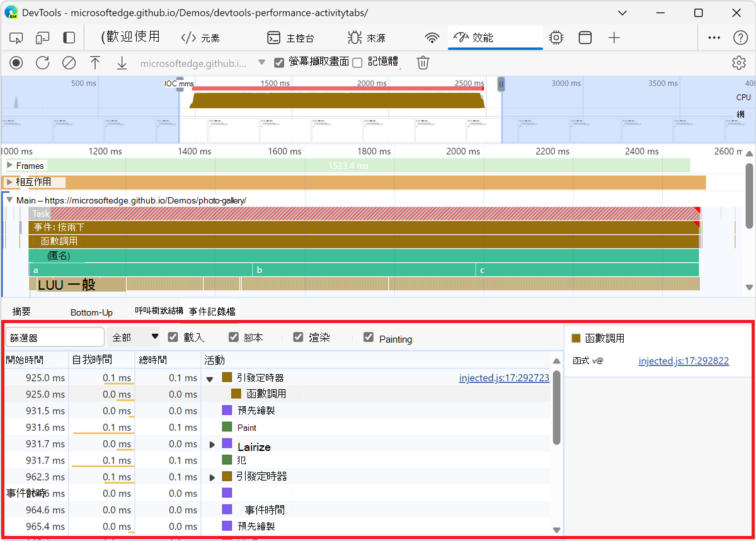The image size is (756, 541).
Task: Open the Bottom-Up tab
Action: 91,312
